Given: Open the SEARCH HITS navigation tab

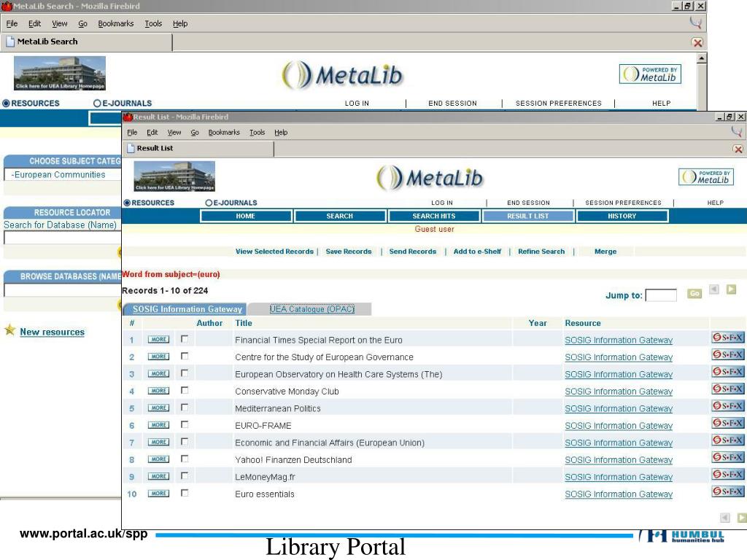Looking at the screenshot, I should [x=434, y=216].
